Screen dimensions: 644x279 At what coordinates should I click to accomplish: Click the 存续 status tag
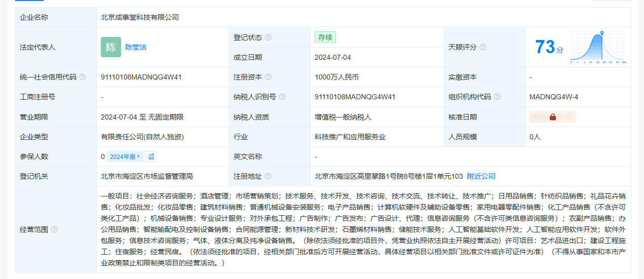point(325,37)
